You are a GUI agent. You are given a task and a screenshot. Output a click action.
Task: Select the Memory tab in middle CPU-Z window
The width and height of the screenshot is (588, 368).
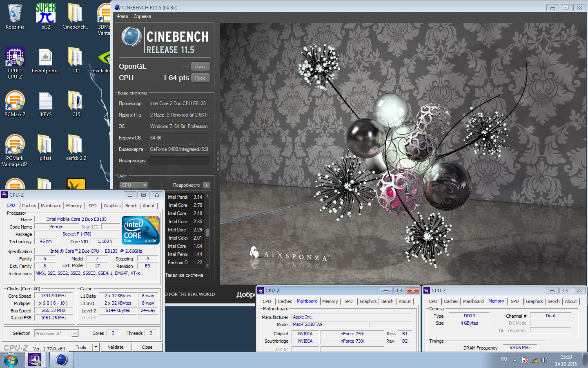[x=330, y=301]
